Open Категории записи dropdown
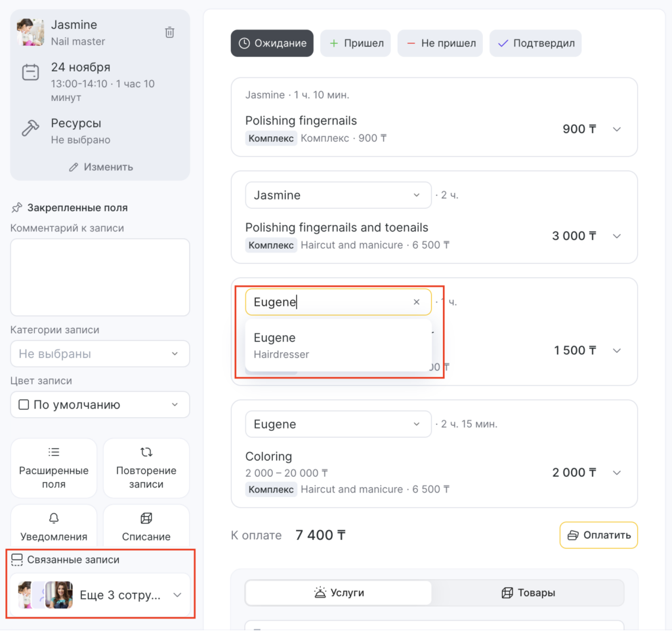Screen dimensions: 672x631 (100, 354)
